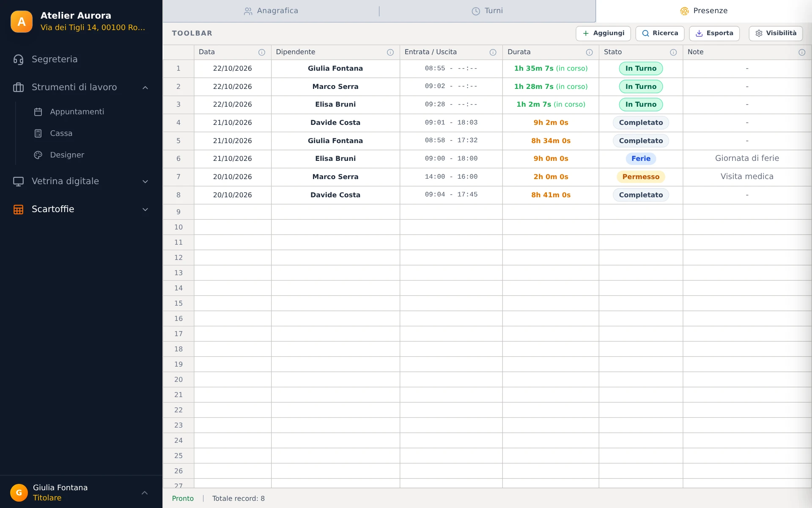Switch to the Turni tab
The height and width of the screenshot is (508, 812).
click(x=487, y=11)
